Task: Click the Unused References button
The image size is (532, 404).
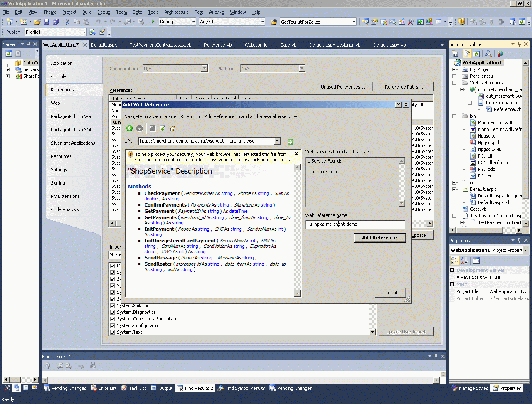Action: click(x=343, y=87)
